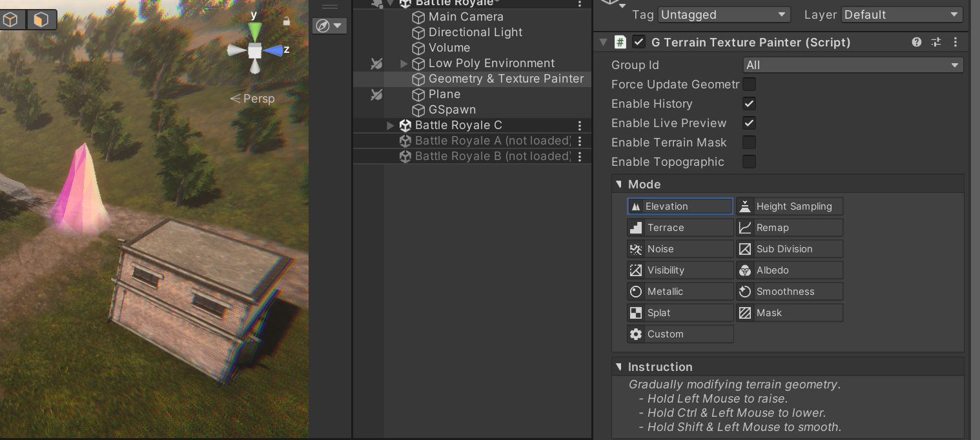Toggle the Enable History checkbox

749,103
